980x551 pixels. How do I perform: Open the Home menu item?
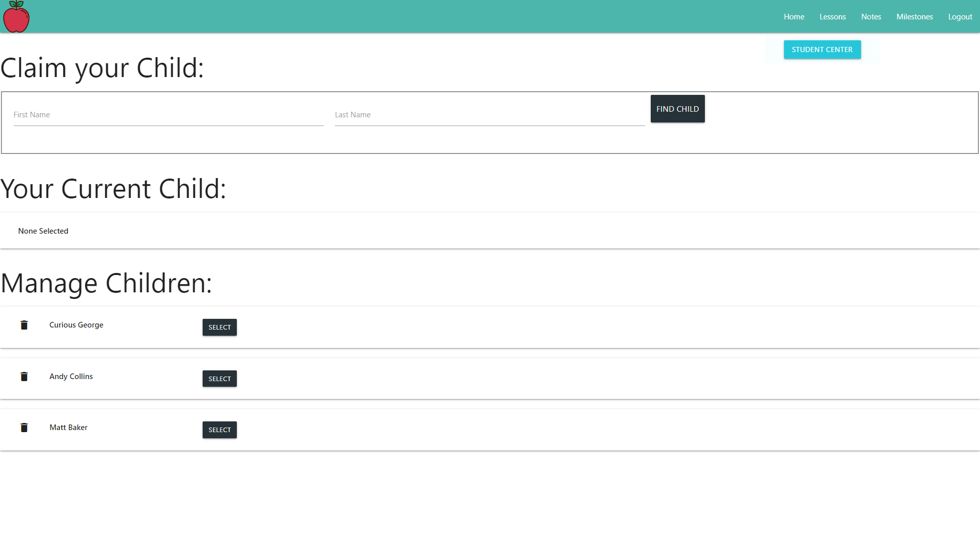pos(794,17)
